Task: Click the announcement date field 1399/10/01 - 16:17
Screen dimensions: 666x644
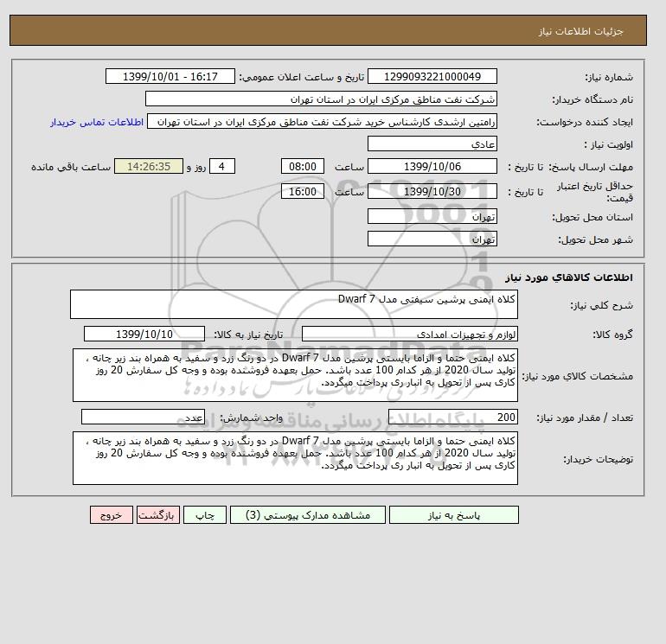Action: (170, 76)
